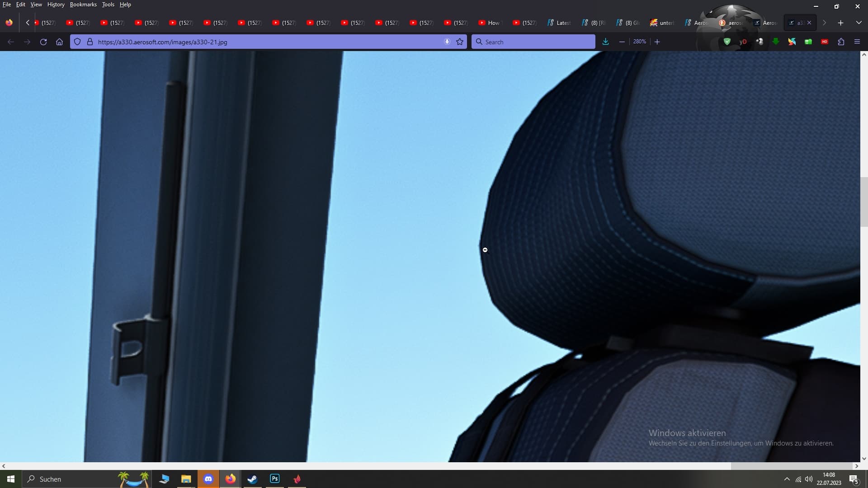The width and height of the screenshot is (868, 488).
Task: Click the green down-arrow extension icon
Action: coord(776,42)
